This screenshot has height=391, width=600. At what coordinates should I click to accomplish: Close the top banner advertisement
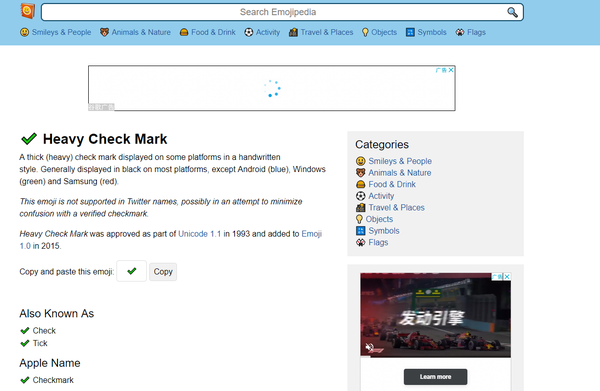[451, 70]
